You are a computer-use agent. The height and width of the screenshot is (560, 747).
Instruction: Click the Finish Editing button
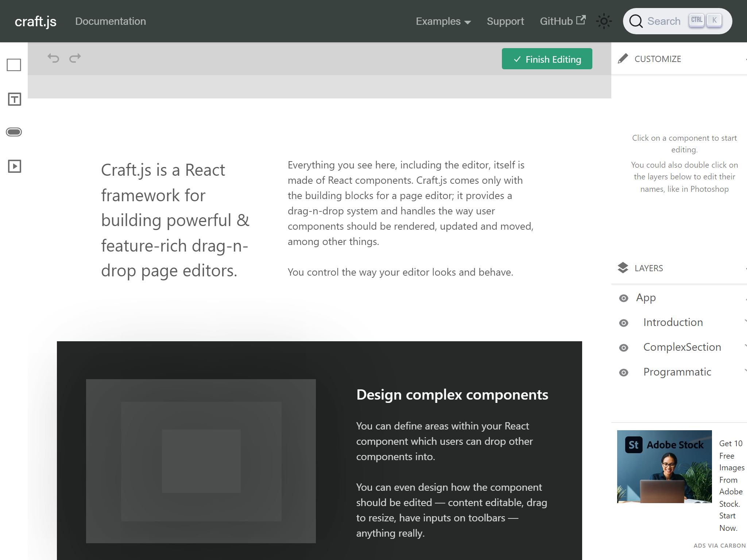tap(547, 59)
